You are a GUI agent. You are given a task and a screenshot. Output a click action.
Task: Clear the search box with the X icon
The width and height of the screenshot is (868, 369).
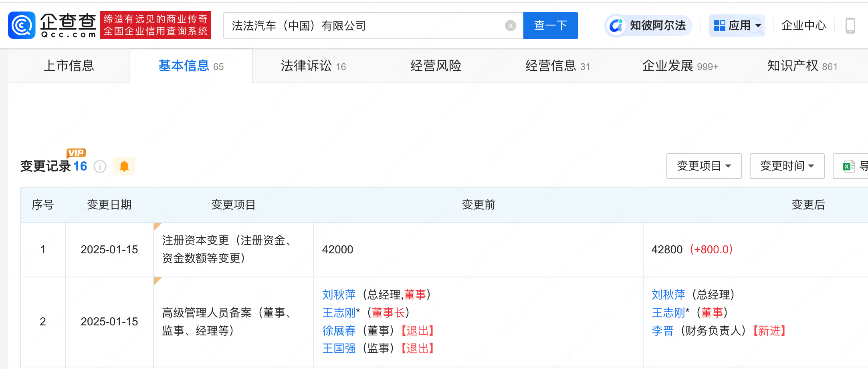pos(510,26)
